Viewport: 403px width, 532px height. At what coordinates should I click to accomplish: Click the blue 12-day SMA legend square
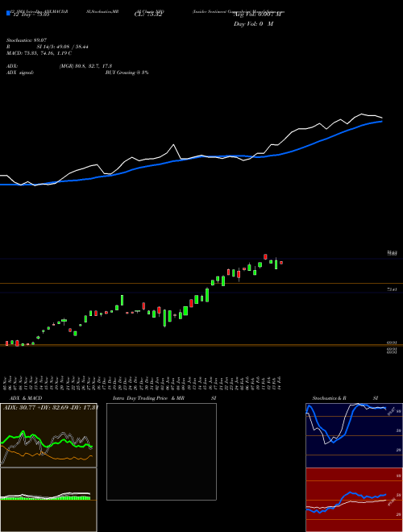8,13
